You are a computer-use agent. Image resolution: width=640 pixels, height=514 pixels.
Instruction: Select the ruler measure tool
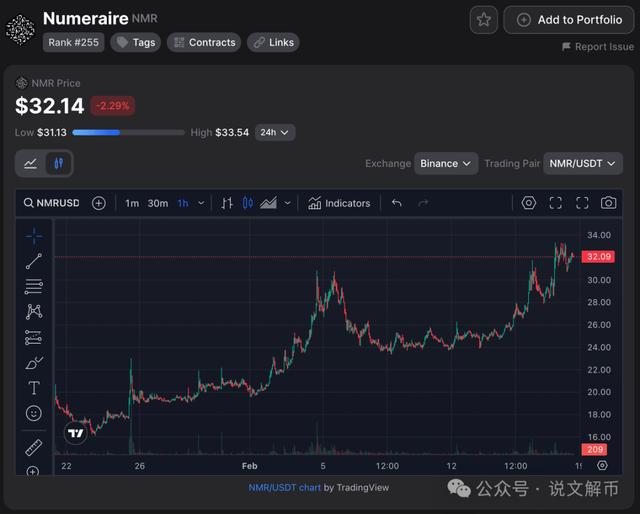[34, 447]
